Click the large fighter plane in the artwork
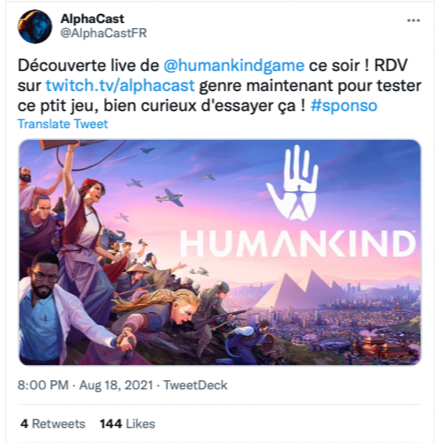Screen dimensions: 435x443 (170, 197)
